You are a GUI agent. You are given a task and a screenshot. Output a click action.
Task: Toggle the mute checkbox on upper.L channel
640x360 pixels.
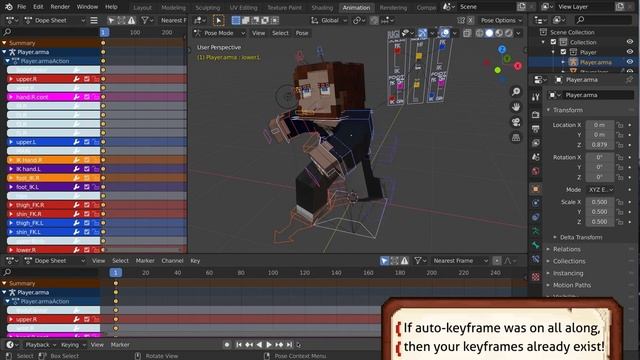[87, 142]
